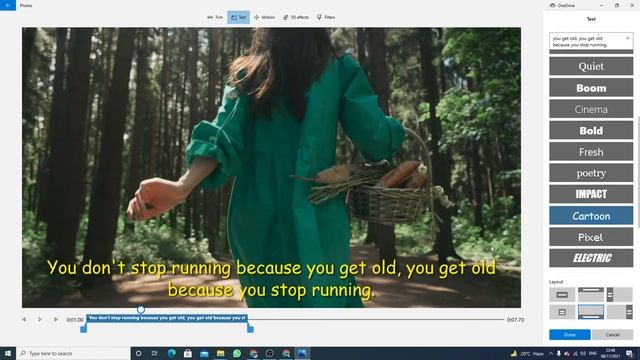Choose the IMPACT text style
Image resolution: width=640 pixels, height=360 pixels.
(591, 194)
